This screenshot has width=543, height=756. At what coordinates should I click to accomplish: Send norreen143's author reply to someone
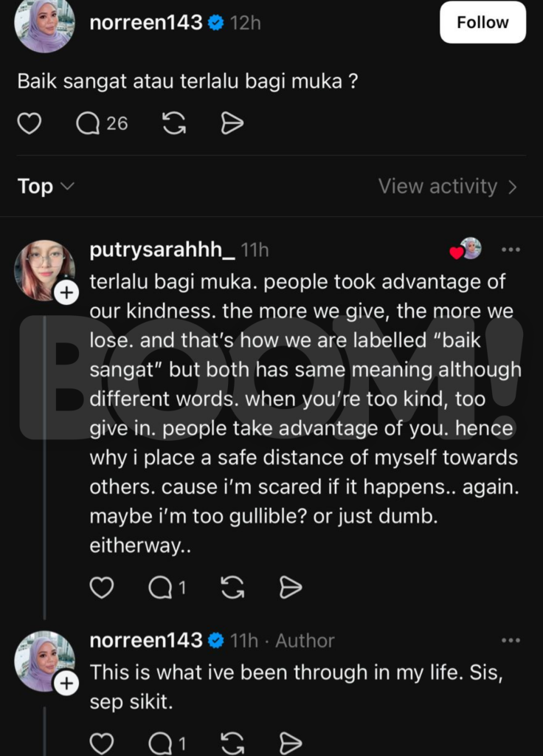tap(291, 743)
